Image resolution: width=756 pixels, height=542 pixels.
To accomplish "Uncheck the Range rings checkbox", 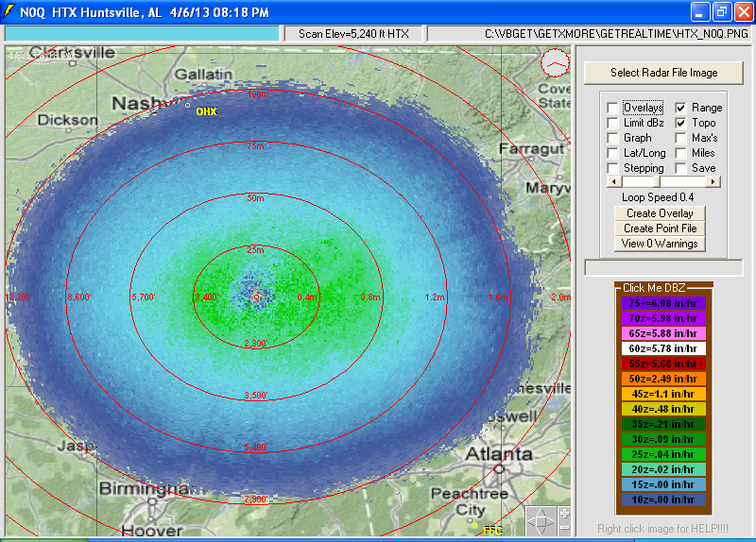I will click(x=680, y=108).
